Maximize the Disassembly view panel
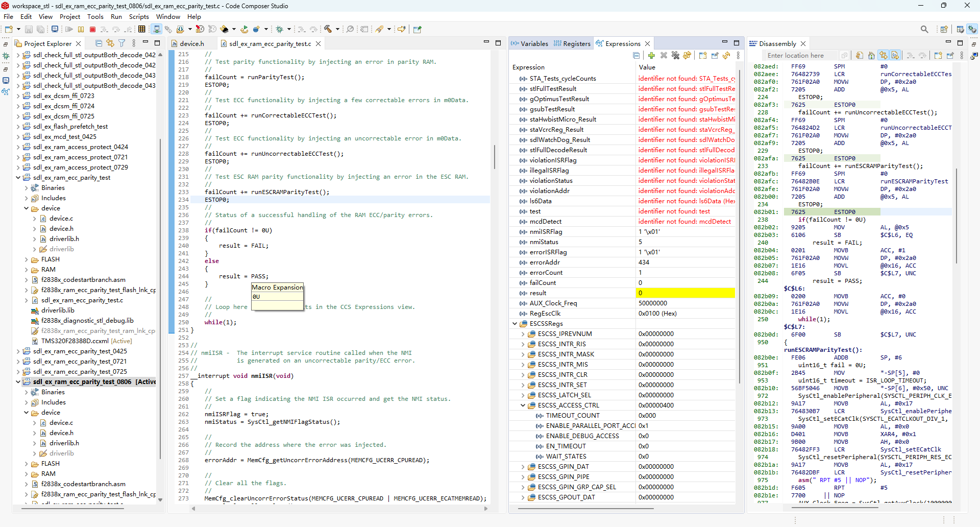 pyautogui.click(x=960, y=43)
